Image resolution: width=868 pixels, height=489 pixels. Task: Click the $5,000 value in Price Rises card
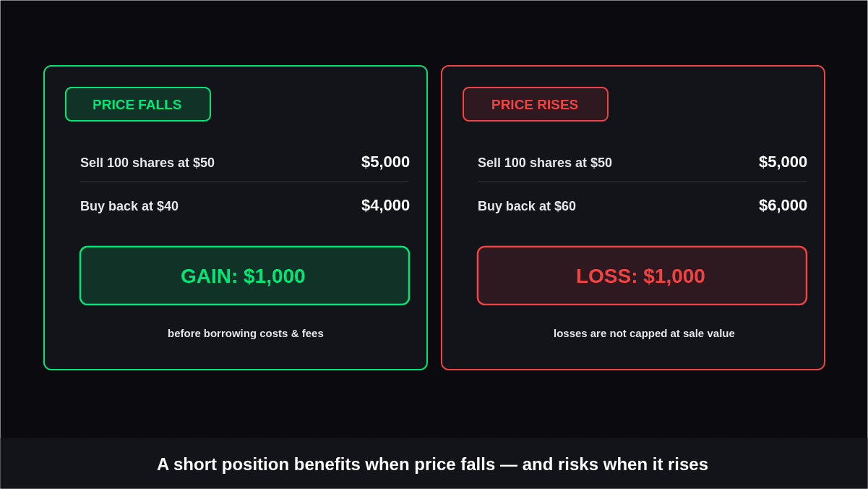(783, 162)
